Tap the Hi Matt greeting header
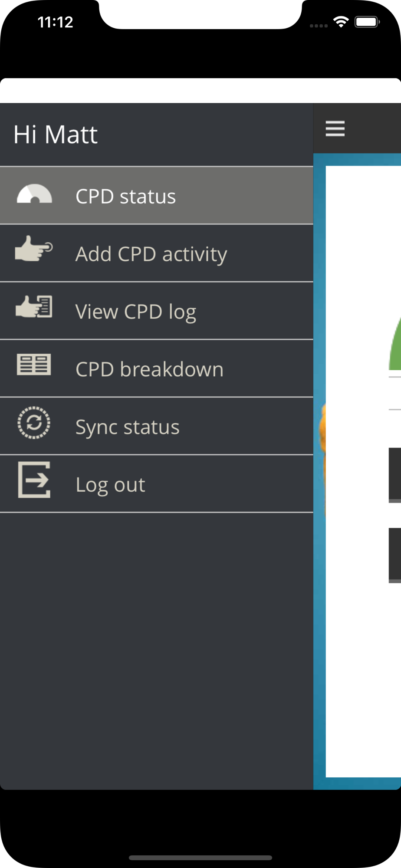The width and height of the screenshot is (401, 868). click(56, 135)
